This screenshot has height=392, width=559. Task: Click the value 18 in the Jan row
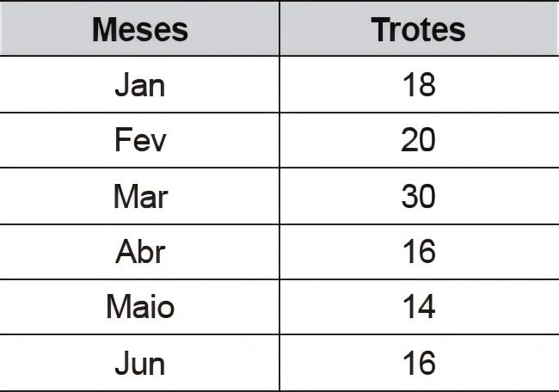[x=418, y=85]
